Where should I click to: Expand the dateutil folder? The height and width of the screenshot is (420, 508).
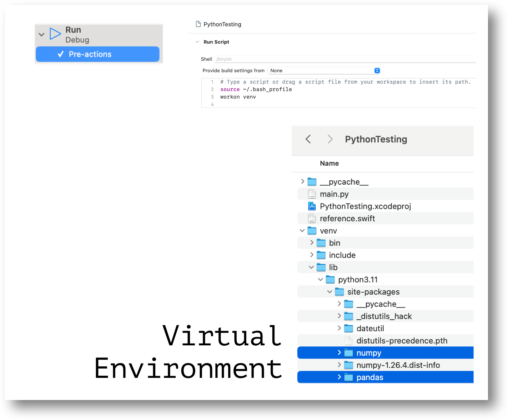[x=339, y=328]
